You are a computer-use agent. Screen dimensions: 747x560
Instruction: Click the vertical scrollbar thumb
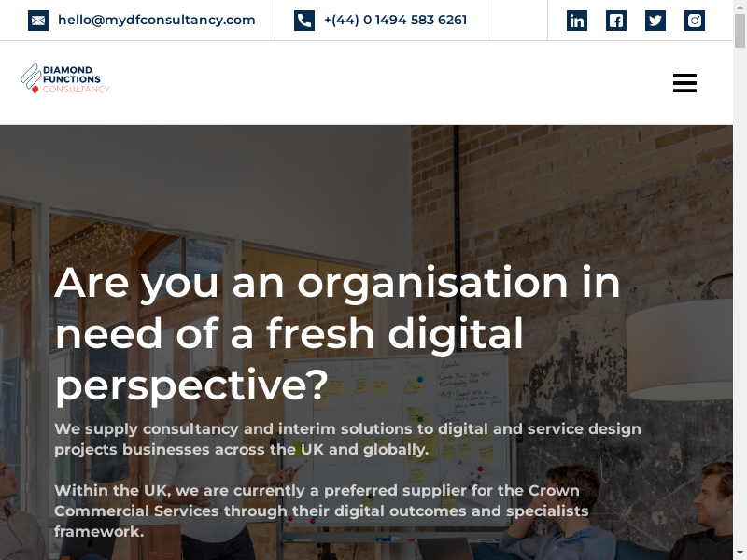coord(740,31)
